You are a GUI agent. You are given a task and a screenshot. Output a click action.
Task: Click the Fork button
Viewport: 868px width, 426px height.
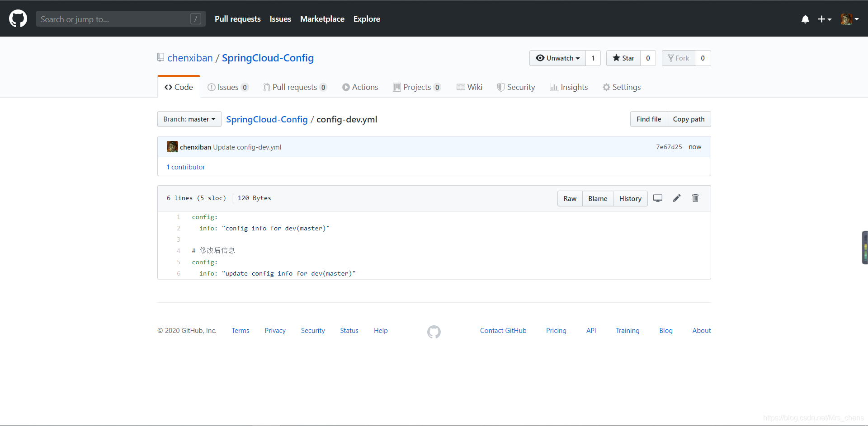(679, 58)
